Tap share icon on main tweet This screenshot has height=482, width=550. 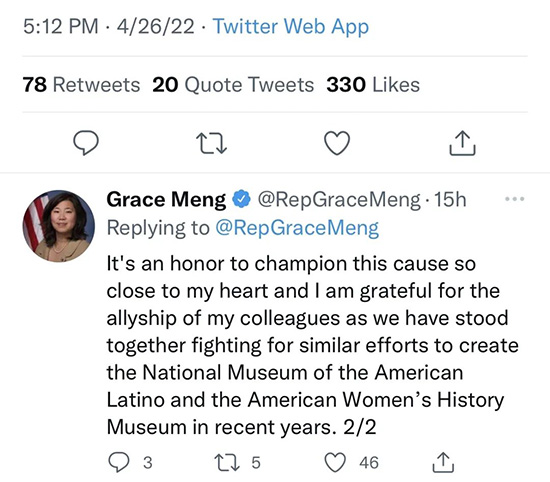click(462, 143)
